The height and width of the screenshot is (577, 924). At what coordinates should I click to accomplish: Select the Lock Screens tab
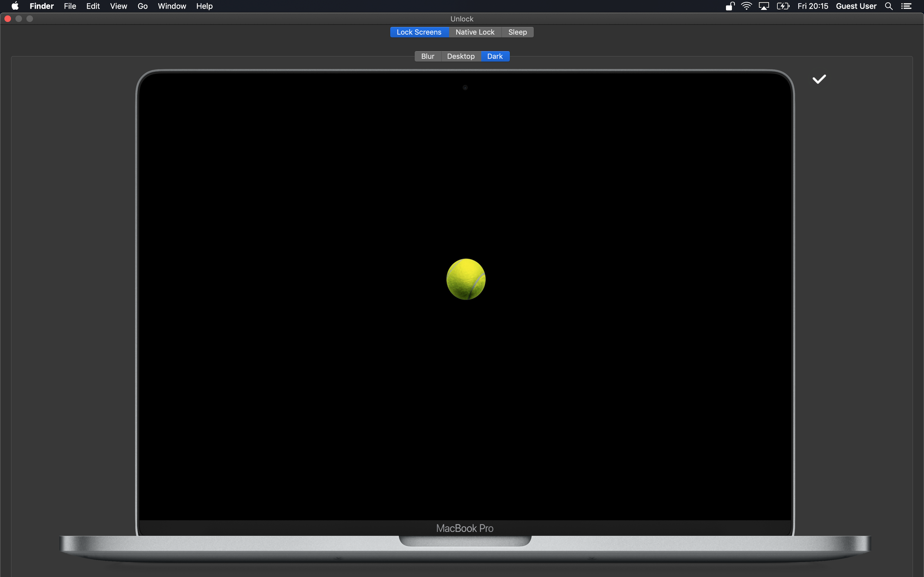tap(419, 32)
